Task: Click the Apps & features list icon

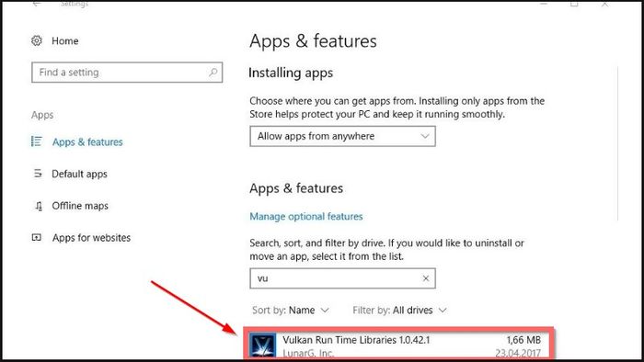Action: (37, 141)
